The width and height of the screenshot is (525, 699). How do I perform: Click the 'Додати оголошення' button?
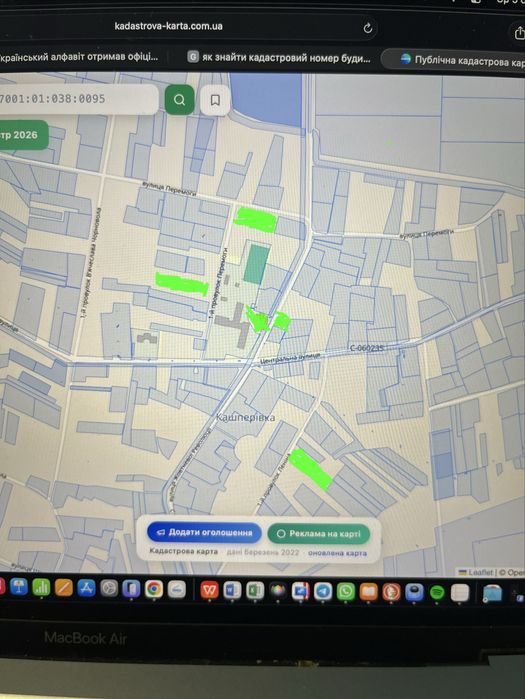[205, 533]
